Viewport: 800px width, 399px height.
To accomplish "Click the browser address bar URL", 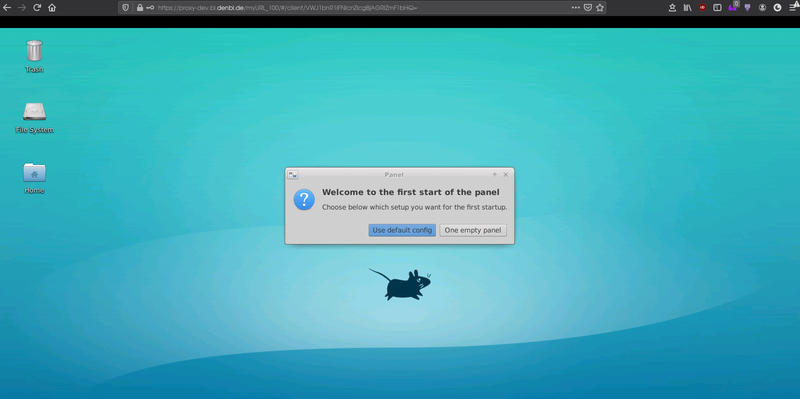I will pos(287,8).
